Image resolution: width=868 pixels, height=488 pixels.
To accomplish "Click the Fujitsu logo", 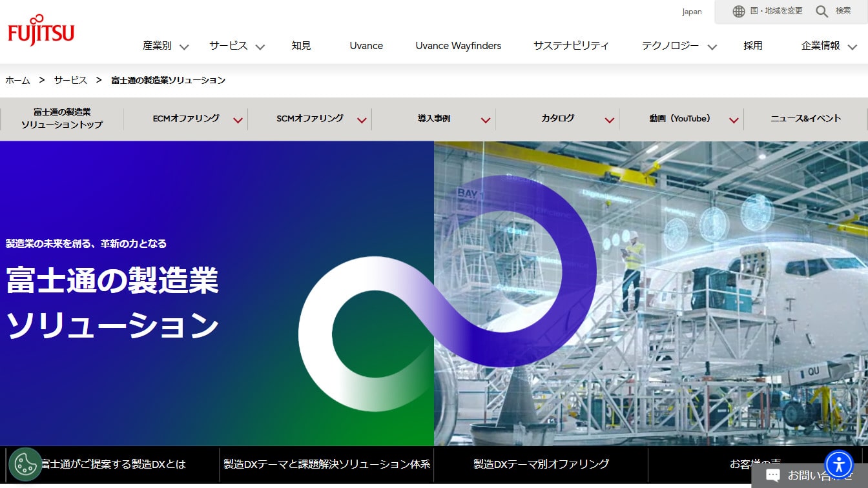I will click(41, 31).
